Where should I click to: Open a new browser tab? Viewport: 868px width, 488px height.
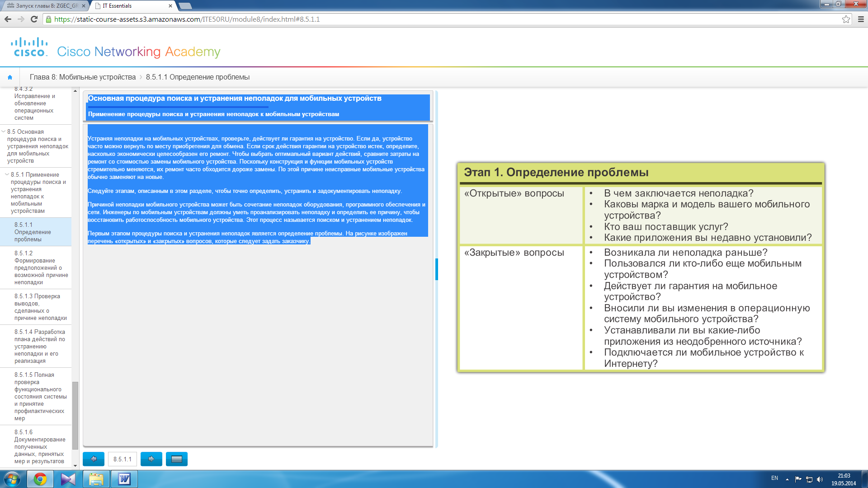click(x=185, y=6)
